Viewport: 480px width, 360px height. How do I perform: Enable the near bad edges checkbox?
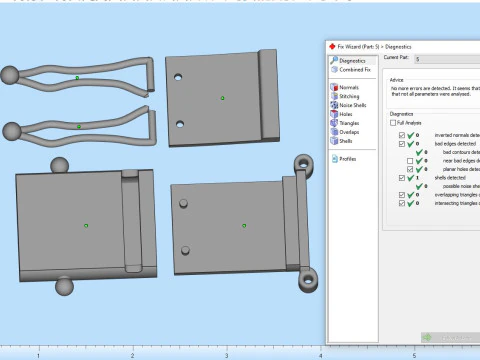tap(410, 161)
